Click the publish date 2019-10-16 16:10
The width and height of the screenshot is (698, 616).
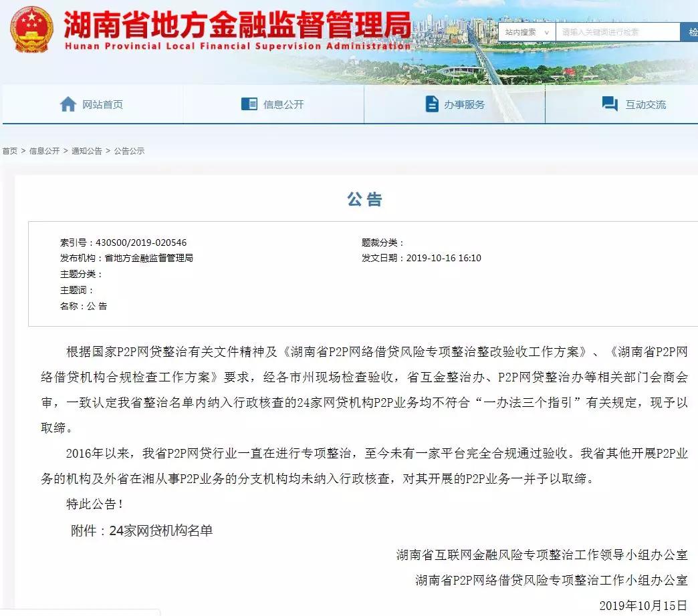[444, 258]
